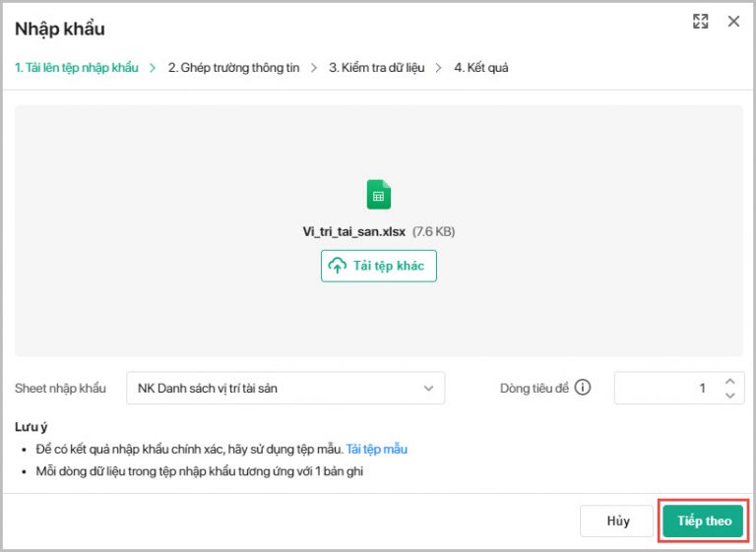Open the Tải tệp mẫu link
Screen dimensions: 756x552
click(x=376, y=449)
